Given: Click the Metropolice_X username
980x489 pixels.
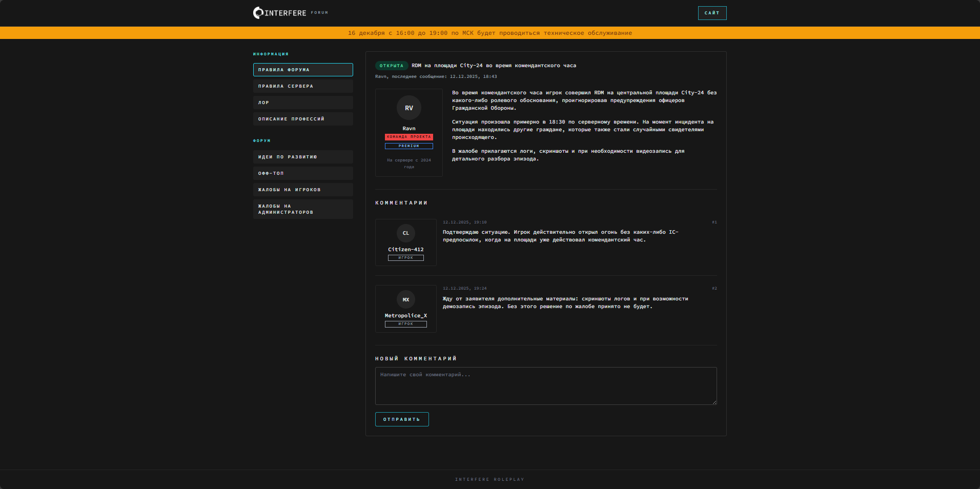Looking at the screenshot, I should [405, 316].
